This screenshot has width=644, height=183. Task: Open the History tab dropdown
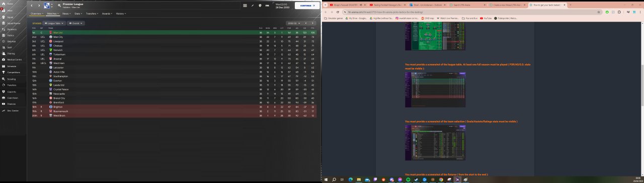click(x=121, y=14)
